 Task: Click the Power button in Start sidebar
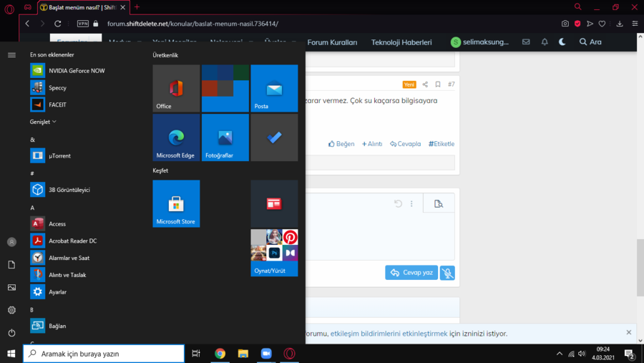(x=11, y=333)
